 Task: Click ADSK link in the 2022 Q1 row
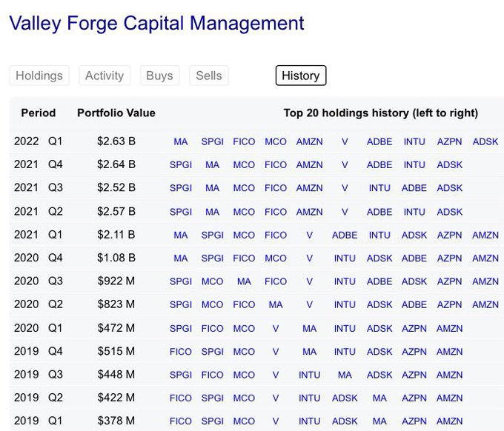click(485, 141)
